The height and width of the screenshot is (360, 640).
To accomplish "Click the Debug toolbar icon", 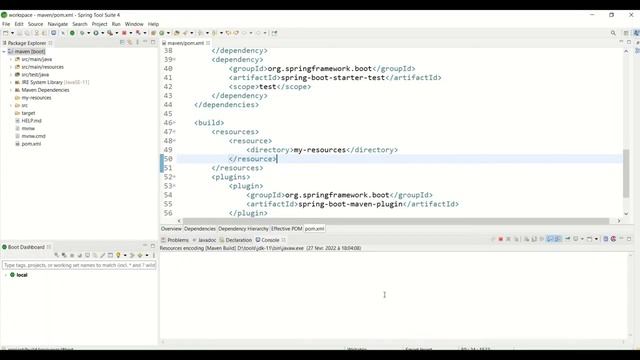I will point(82,33).
